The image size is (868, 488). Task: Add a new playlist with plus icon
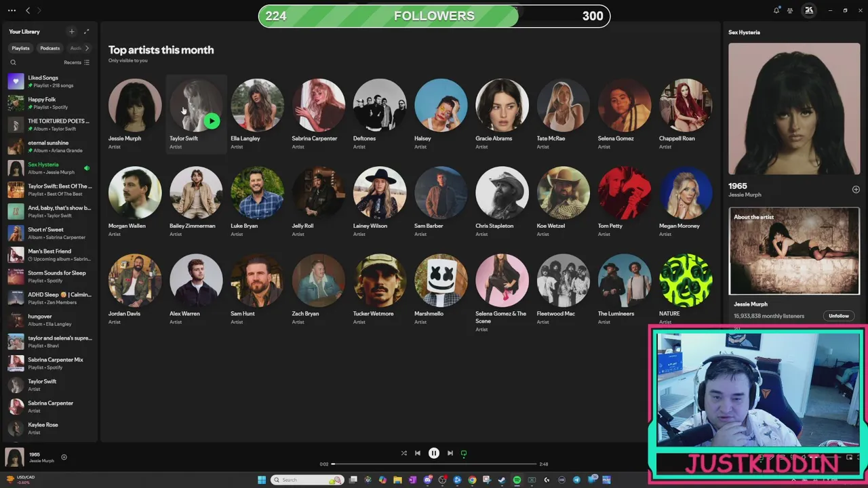[x=71, y=31]
